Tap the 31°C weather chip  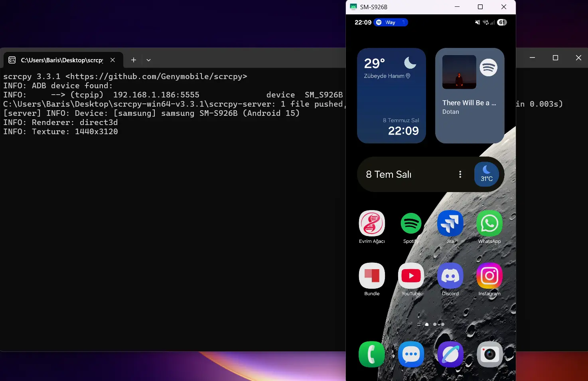tap(487, 174)
